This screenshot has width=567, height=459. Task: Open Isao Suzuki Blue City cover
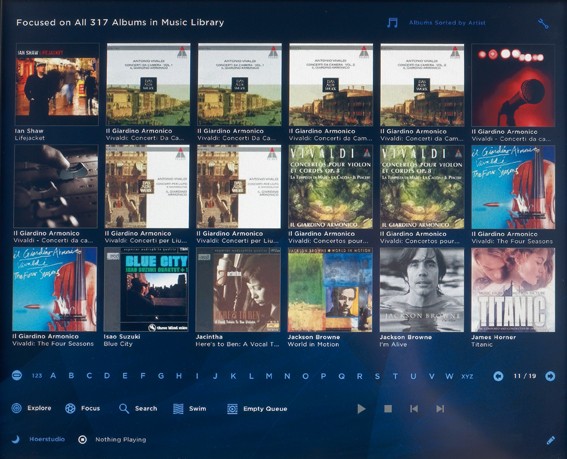coord(146,289)
